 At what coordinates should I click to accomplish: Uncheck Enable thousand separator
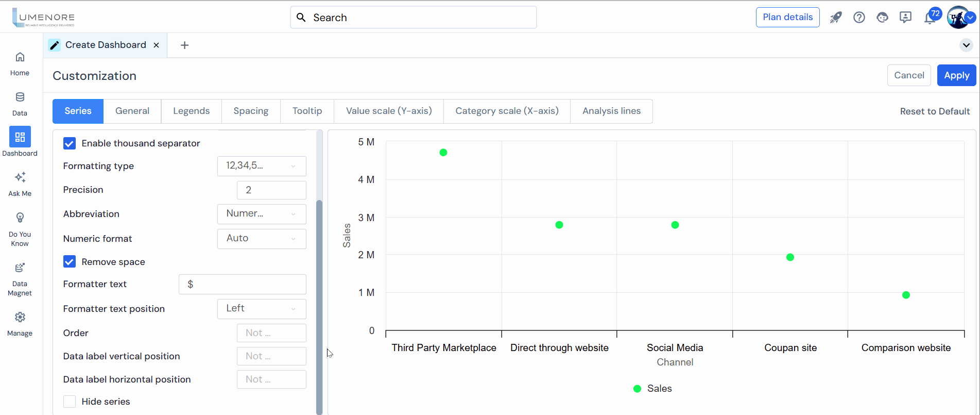pyautogui.click(x=70, y=143)
